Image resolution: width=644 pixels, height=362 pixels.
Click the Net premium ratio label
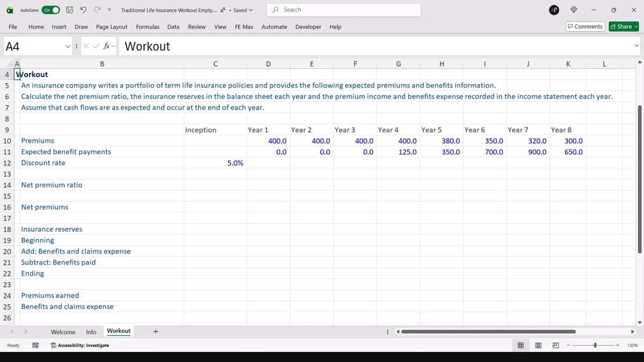52,185
